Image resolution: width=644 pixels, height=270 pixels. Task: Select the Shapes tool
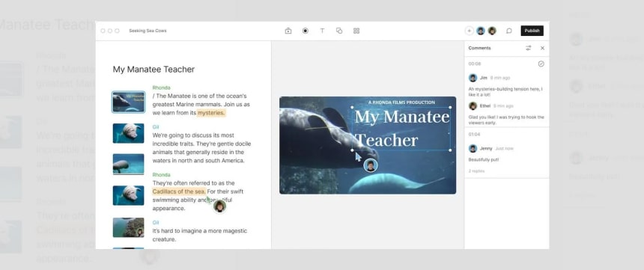(339, 31)
